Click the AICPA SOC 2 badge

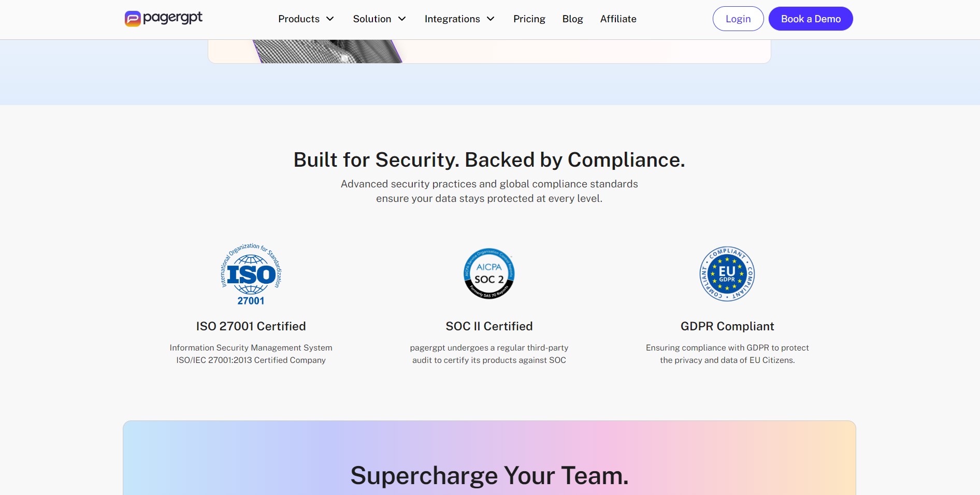[488, 273]
